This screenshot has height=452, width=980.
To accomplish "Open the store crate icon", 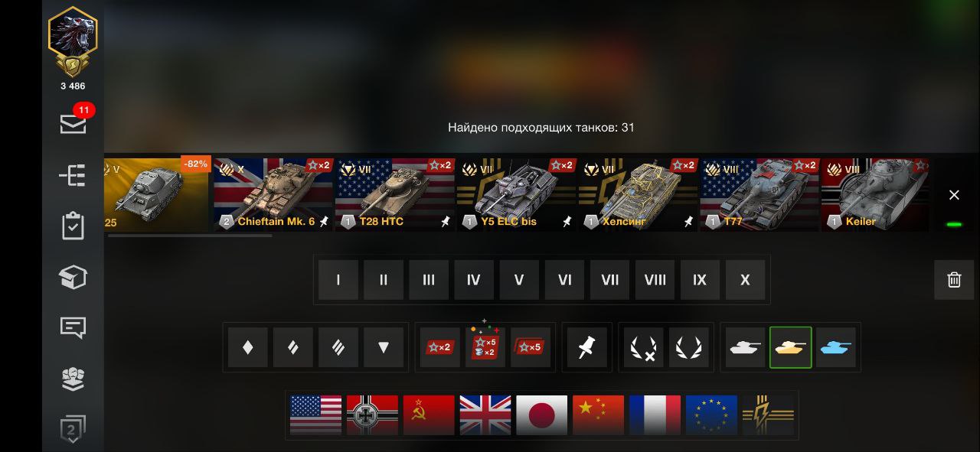I will pos(73,278).
